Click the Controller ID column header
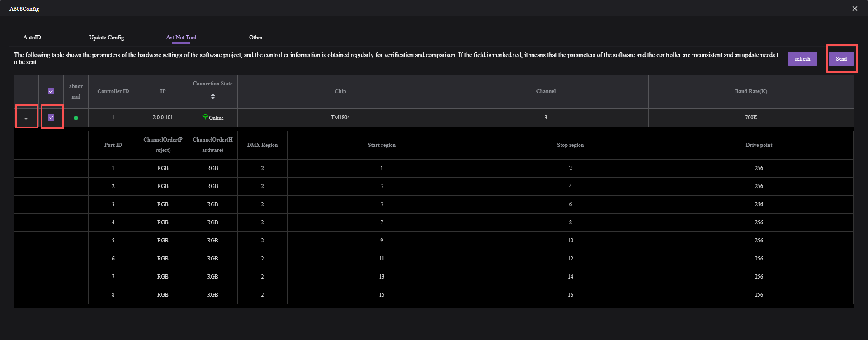Image resolution: width=868 pixels, height=340 pixels. coord(113,91)
